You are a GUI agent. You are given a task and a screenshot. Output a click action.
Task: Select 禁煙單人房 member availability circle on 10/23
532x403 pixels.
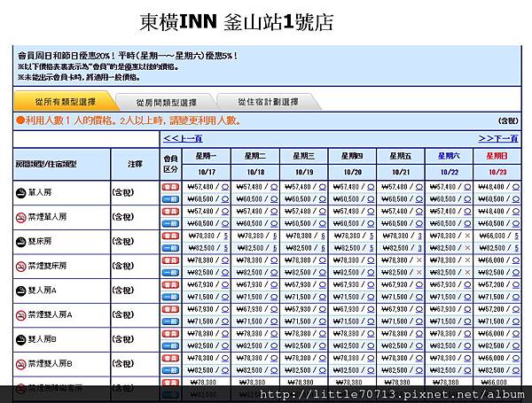pyautogui.click(x=516, y=212)
